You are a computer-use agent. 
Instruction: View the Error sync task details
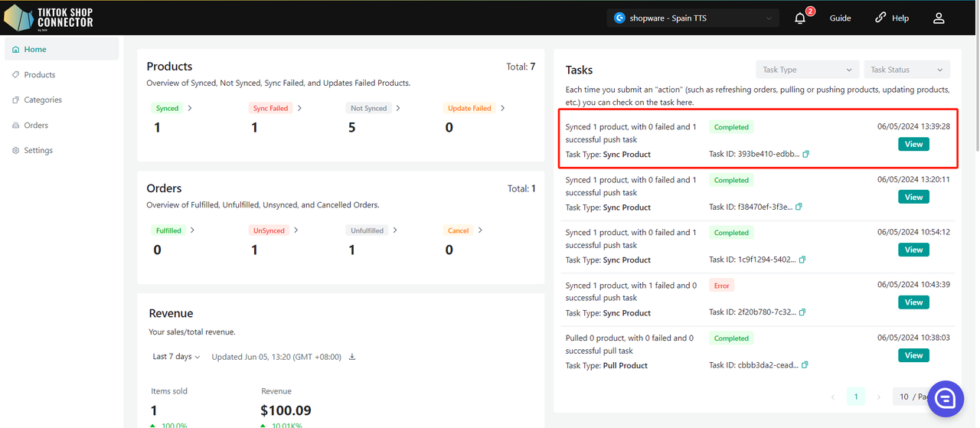[913, 302]
